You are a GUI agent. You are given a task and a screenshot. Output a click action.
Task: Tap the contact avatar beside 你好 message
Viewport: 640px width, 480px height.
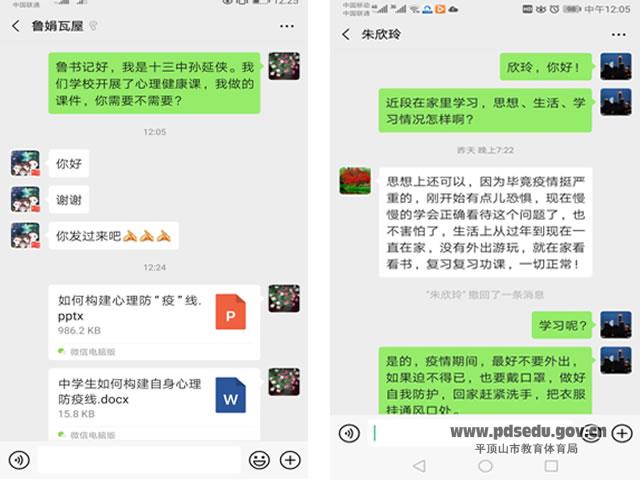click(25, 163)
